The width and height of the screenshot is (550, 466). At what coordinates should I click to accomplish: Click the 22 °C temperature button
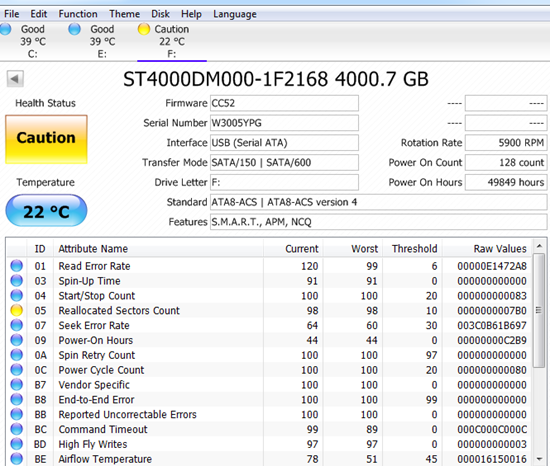coord(46,211)
